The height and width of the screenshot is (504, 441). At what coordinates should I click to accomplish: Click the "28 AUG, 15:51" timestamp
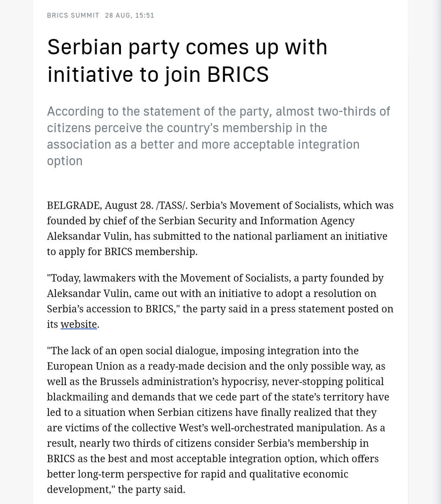coord(129,15)
